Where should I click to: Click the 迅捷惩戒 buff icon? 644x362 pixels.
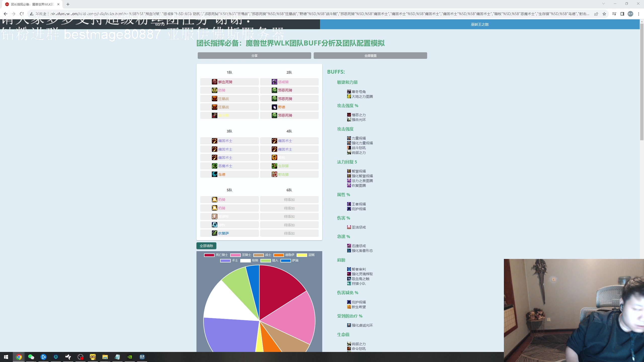pos(349,246)
